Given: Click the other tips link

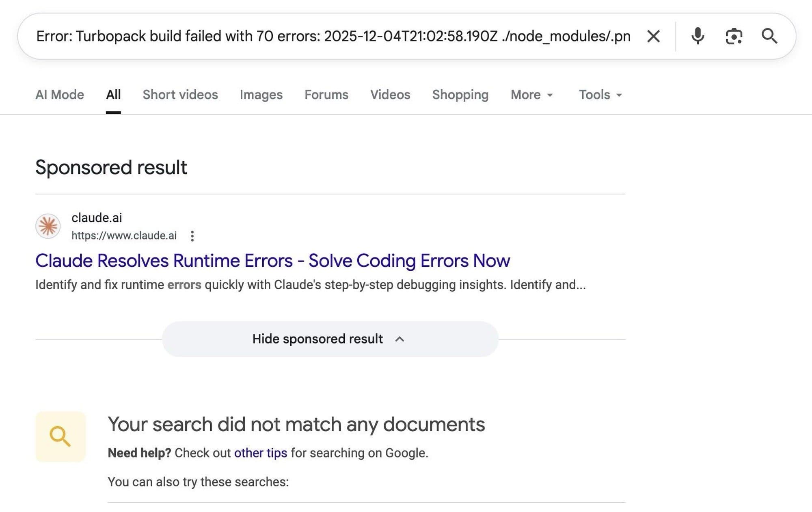Looking at the screenshot, I should tap(260, 453).
